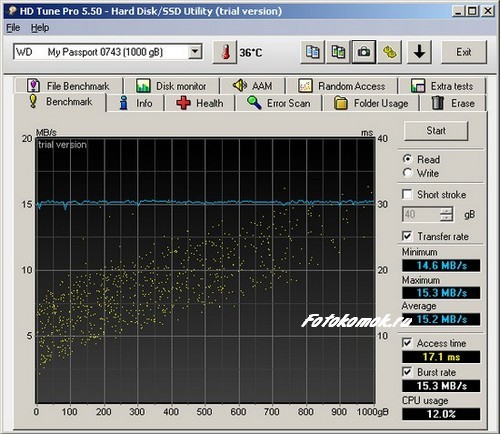Click the blue Info icon
Viewport: 500px width, 434px height.
click(x=124, y=103)
